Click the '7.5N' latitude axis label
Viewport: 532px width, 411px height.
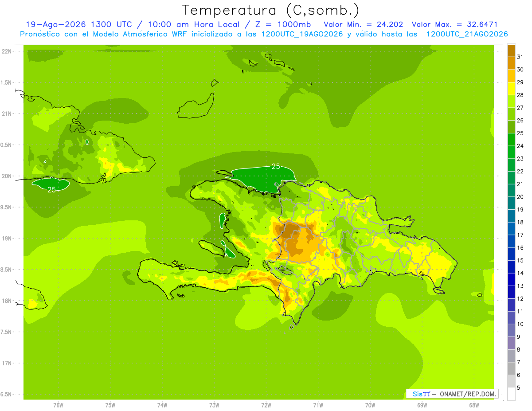click(7, 332)
